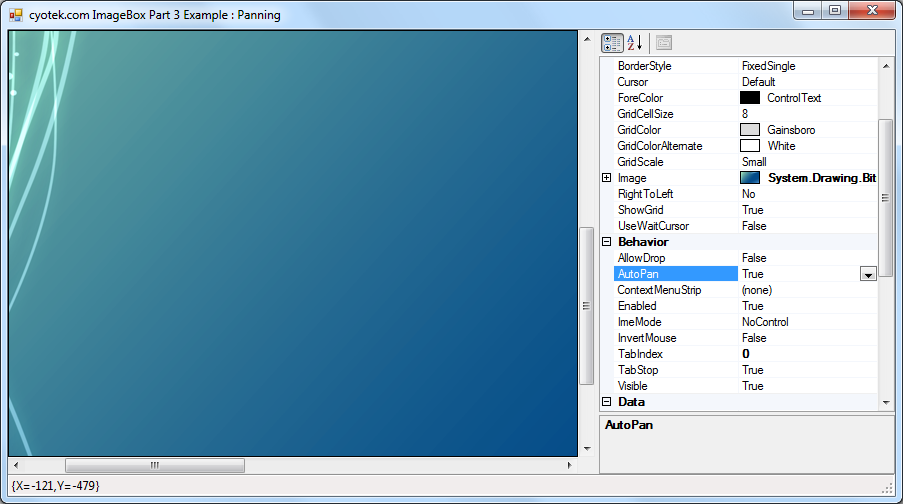Screen dimensions: 903x504
Task: Click the GridCellSize value 8
Action: (x=745, y=114)
